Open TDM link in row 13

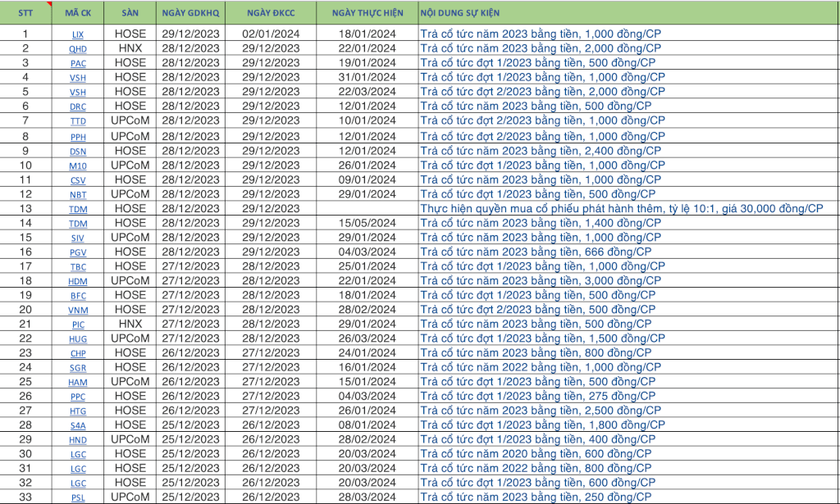point(78,209)
